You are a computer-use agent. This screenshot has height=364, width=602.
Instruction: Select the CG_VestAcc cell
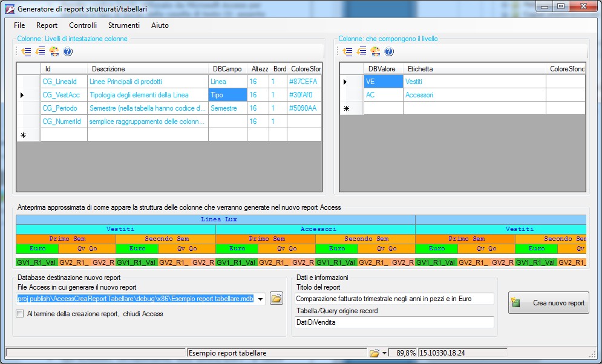coord(64,95)
